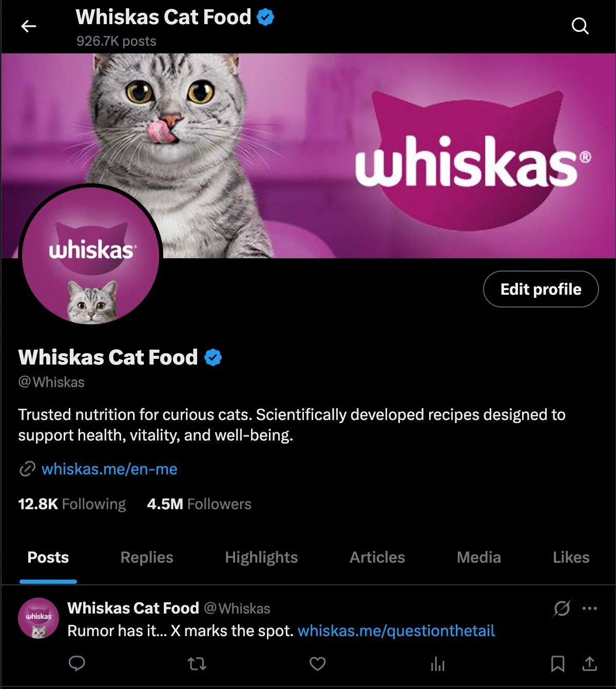The height and width of the screenshot is (689, 616).
Task: Click the Grok slashed-circle icon on post
Action: click(x=562, y=608)
